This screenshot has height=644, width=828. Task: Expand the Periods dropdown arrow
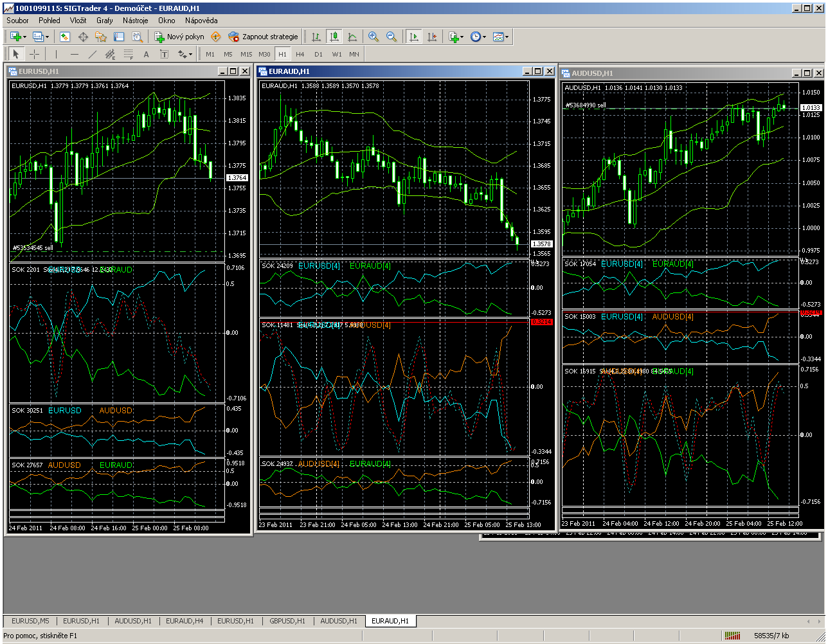click(x=484, y=37)
